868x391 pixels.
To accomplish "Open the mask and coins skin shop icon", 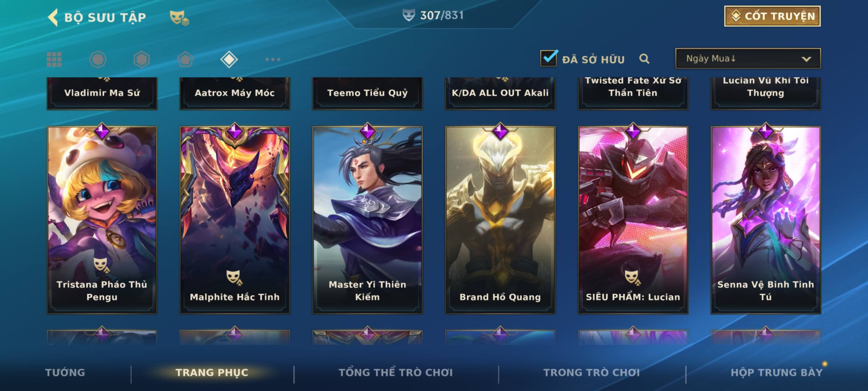I will (x=179, y=18).
